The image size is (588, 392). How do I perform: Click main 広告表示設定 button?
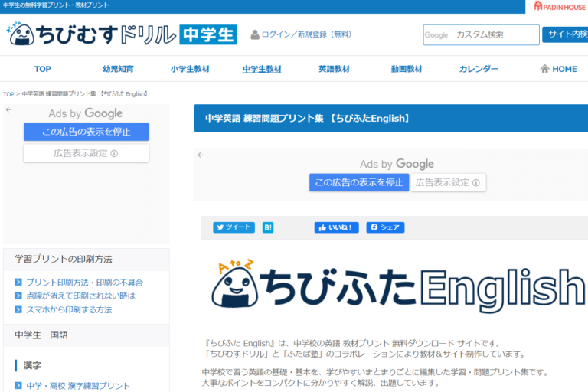coord(448,183)
